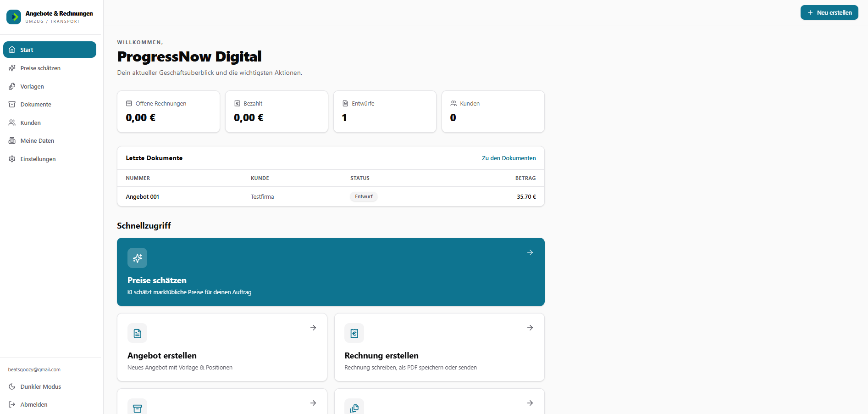868x414 pixels.
Task: Click the plus icon in Neu erstellen
Action: tap(810, 13)
